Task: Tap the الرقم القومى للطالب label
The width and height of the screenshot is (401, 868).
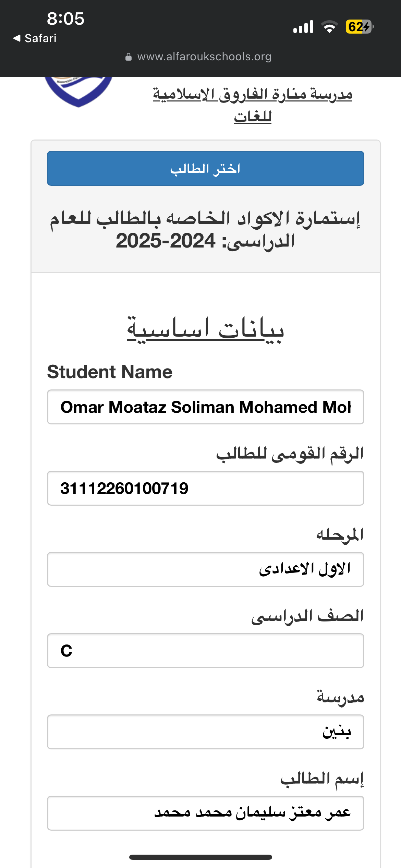Action: (x=290, y=454)
